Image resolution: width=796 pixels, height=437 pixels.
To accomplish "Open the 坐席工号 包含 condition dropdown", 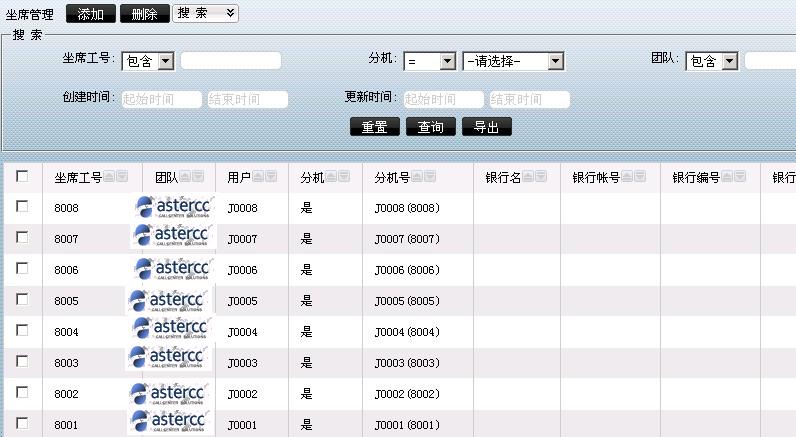I will coord(147,62).
